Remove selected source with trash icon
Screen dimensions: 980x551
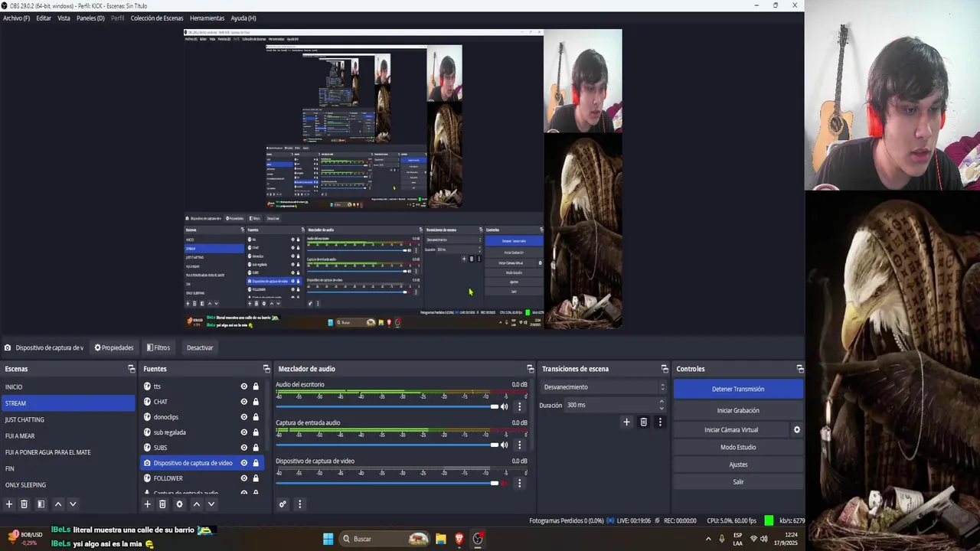pyautogui.click(x=162, y=504)
